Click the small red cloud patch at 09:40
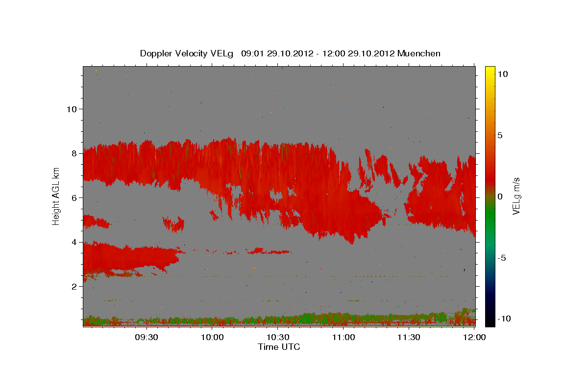This screenshot has height=392, width=588. click(x=173, y=224)
